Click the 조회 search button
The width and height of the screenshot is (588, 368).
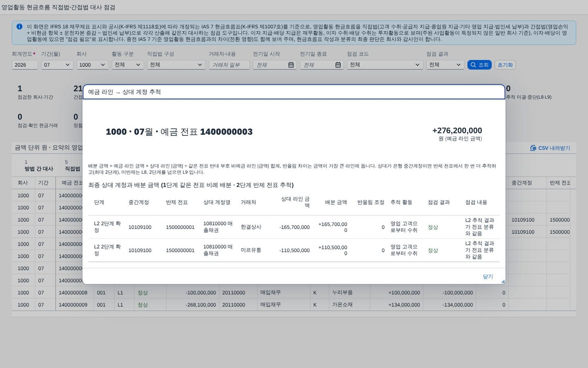(479, 65)
